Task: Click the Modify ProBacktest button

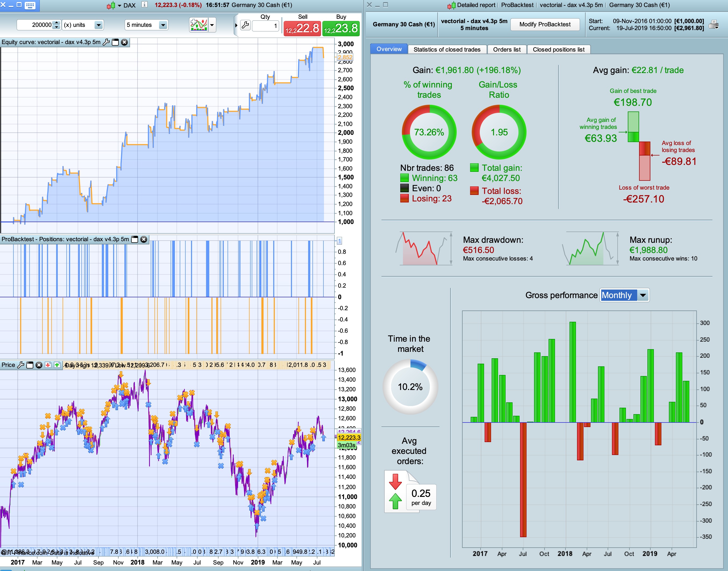Action: [x=545, y=24]
